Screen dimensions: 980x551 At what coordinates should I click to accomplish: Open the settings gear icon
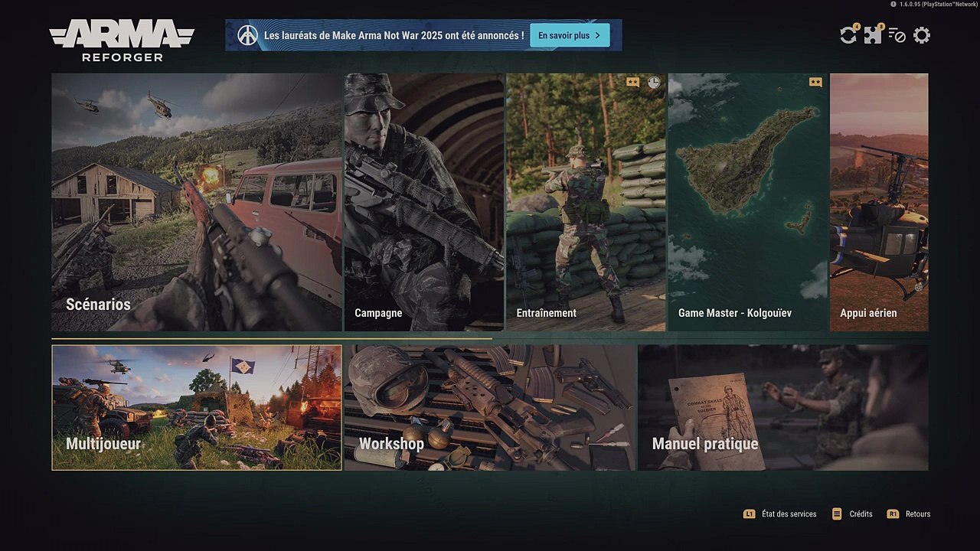922,35
